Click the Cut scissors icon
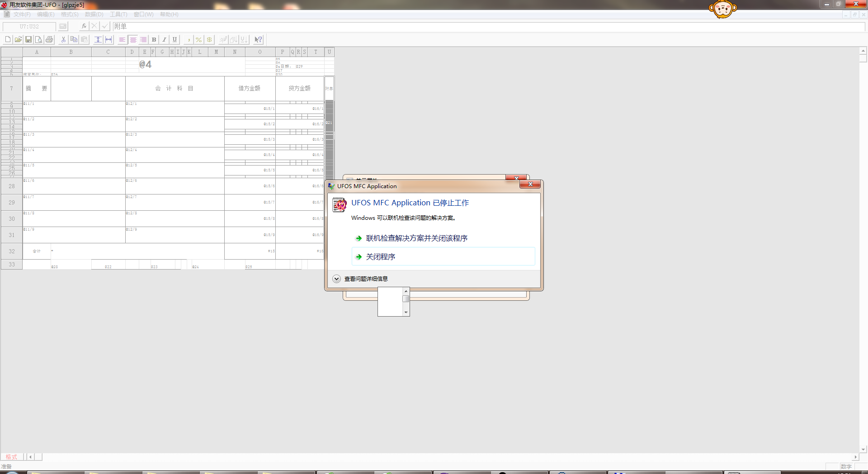 [x=63, y=40]
